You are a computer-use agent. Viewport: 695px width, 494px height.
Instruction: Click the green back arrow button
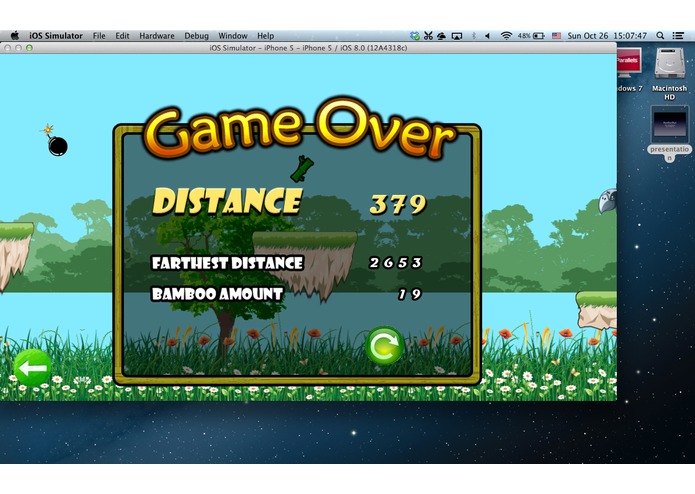(x=32, y=367)
